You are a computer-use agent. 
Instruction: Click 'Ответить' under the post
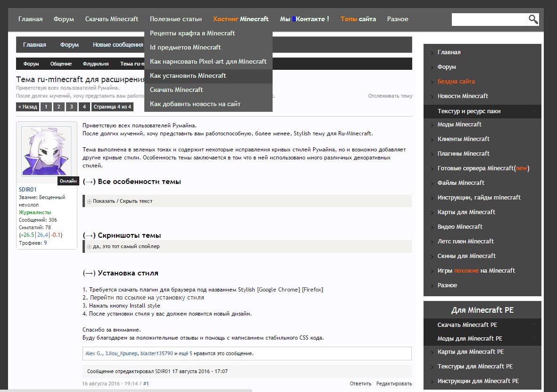360,384
